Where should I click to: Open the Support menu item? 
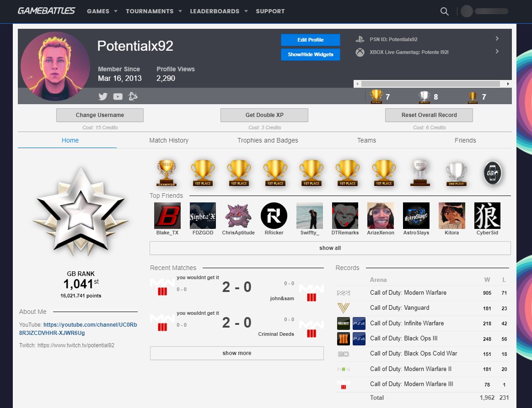[270, 11]
